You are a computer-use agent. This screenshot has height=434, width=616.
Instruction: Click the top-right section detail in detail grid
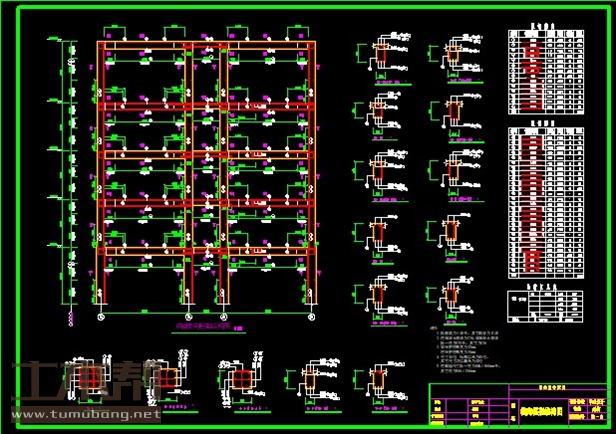pyautogui.click(x=452, y=57)
